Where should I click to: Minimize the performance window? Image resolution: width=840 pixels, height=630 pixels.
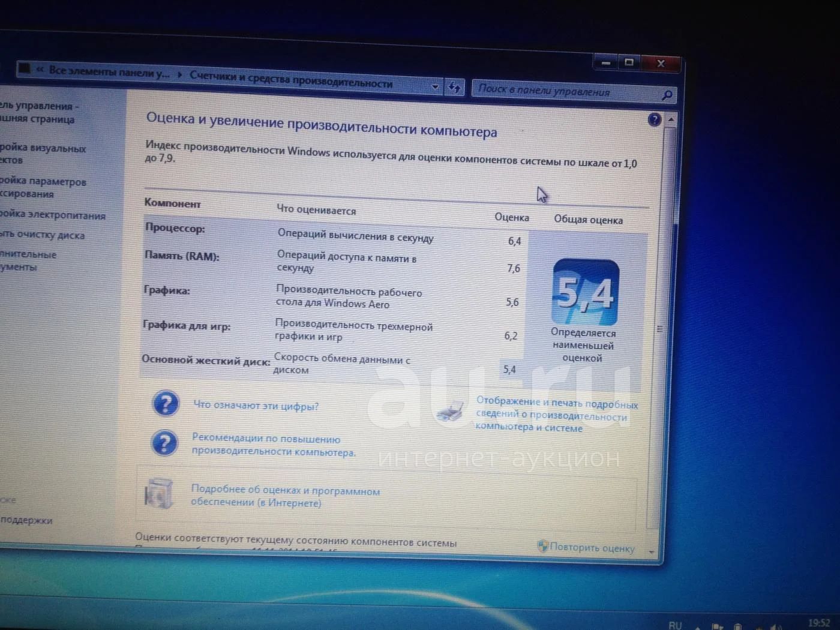(606, 62)
